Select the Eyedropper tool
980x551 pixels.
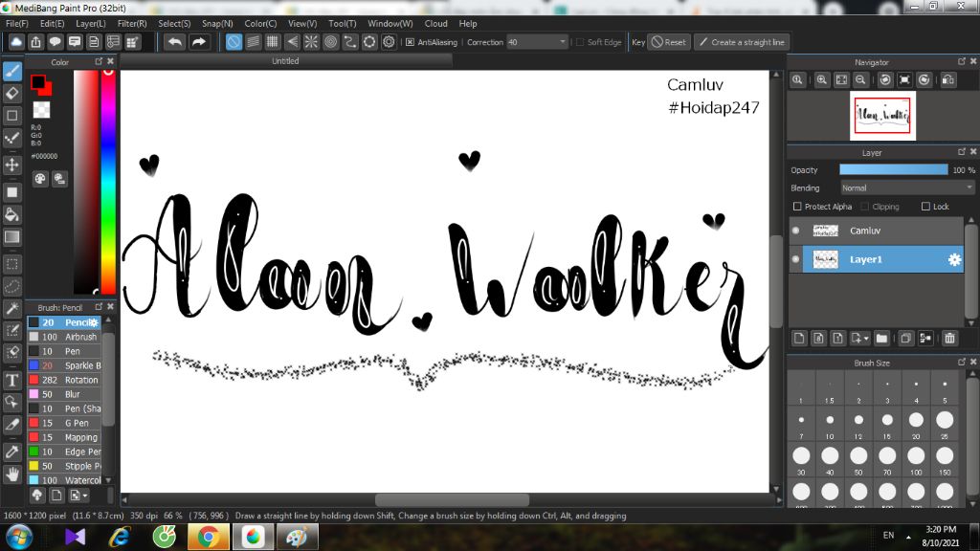(11, 452)
